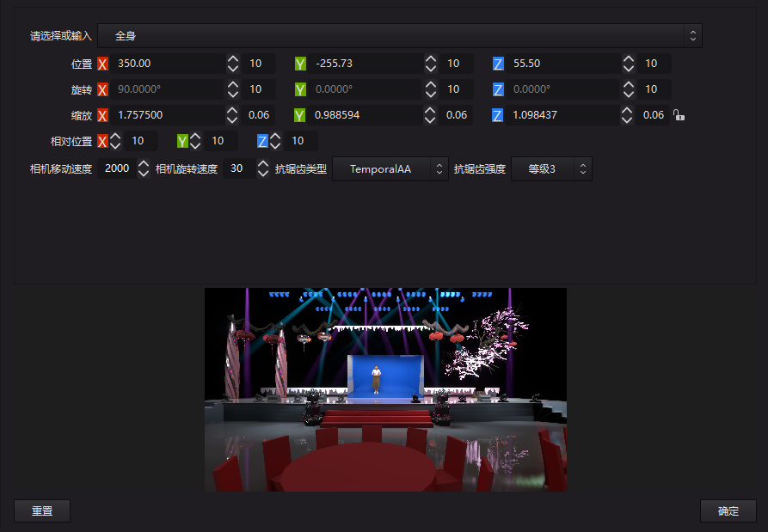This screenshot has height=532, width=768.
Task: Click the 旋转 Y stepper arrows
Action: click(x=431, y=89)
